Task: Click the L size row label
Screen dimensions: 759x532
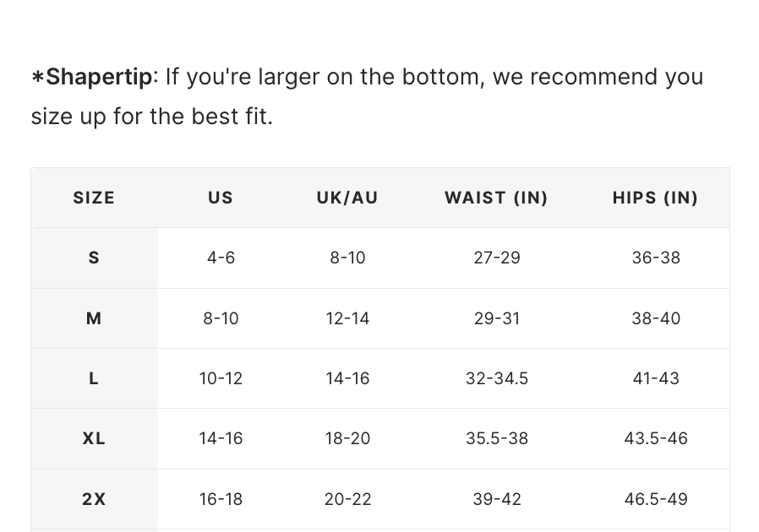Action: click(x=94, y=378)
